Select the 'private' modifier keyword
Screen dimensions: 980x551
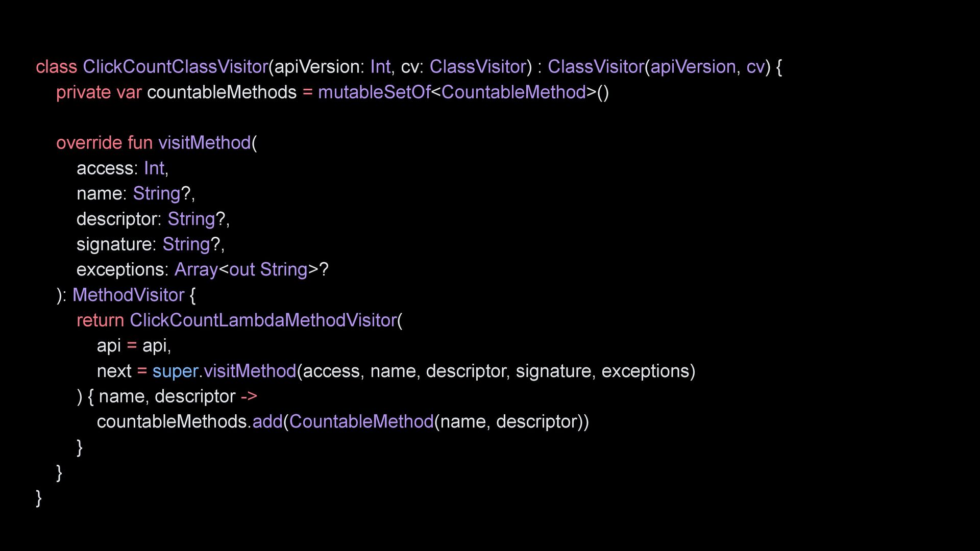click(x=83, y=92)
